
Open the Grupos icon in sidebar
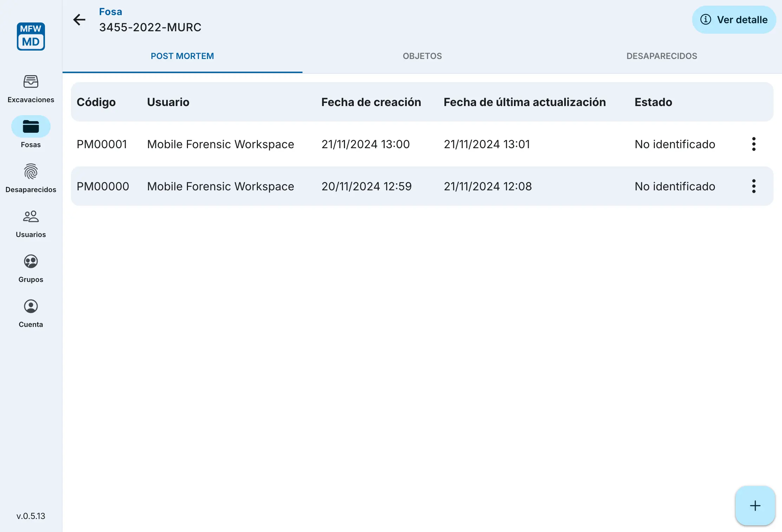tap(31, 262)
